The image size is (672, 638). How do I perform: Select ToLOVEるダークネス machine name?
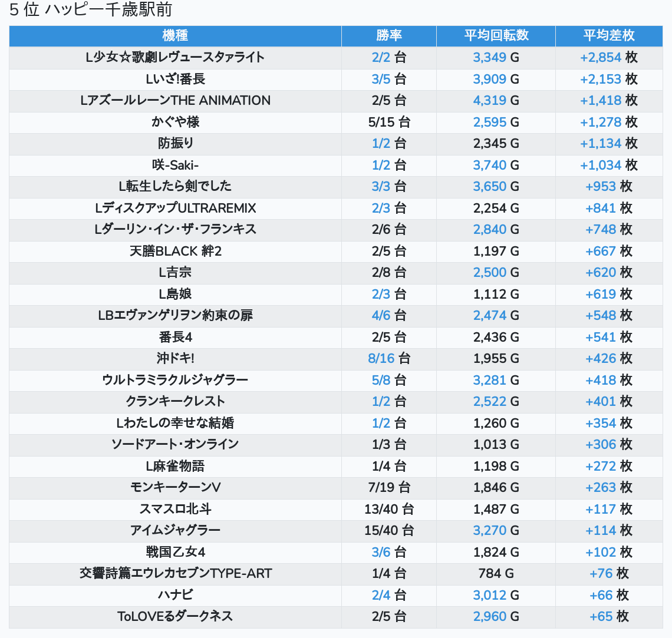(x=175, y=617)
